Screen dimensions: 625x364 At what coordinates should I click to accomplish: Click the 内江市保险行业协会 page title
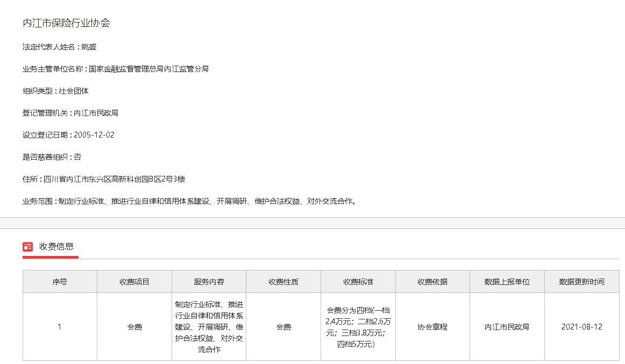tap(67, 23)
